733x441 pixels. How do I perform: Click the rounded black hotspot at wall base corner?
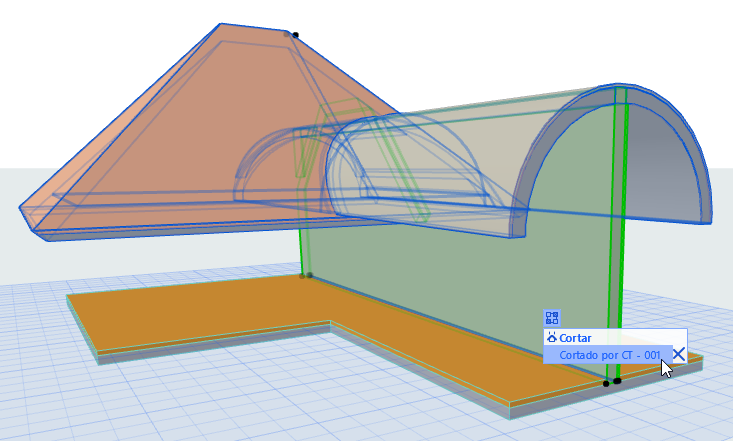click(618, 381)
